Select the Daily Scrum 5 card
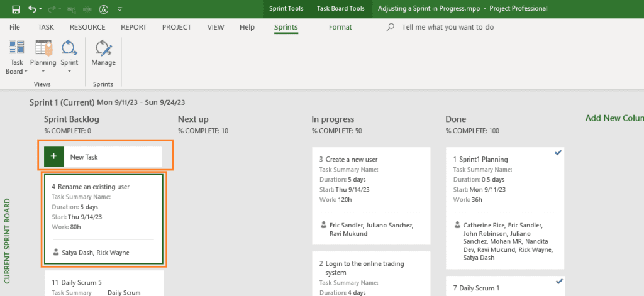Viewport: 644px width, 296px height. point(104,283)
